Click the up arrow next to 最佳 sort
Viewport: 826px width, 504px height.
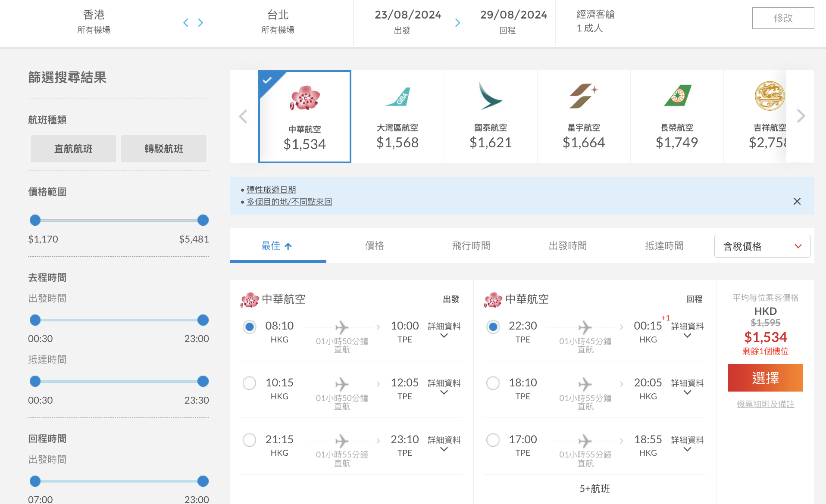point(288,246)
